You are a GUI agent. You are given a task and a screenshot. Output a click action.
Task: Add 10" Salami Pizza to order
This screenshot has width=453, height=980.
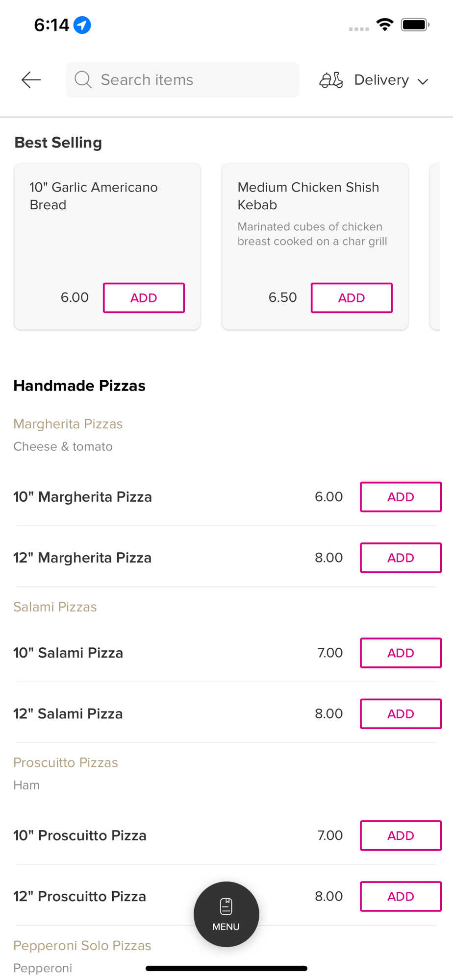(x=401, y=653)
